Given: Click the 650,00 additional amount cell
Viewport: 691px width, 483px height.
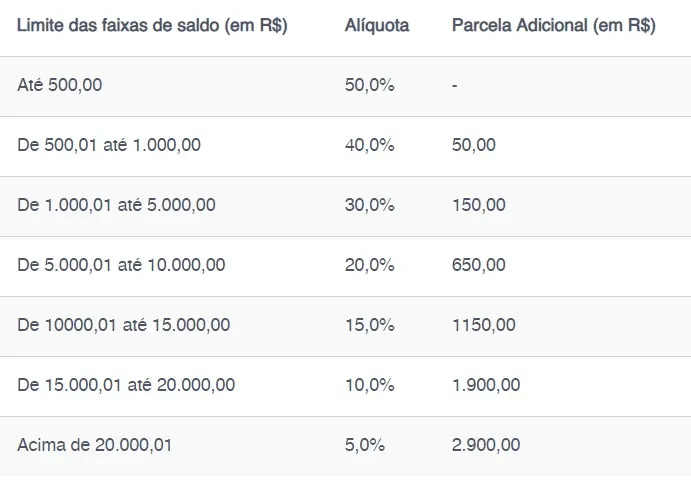Looking at the screenshot, I should point(478,265).
